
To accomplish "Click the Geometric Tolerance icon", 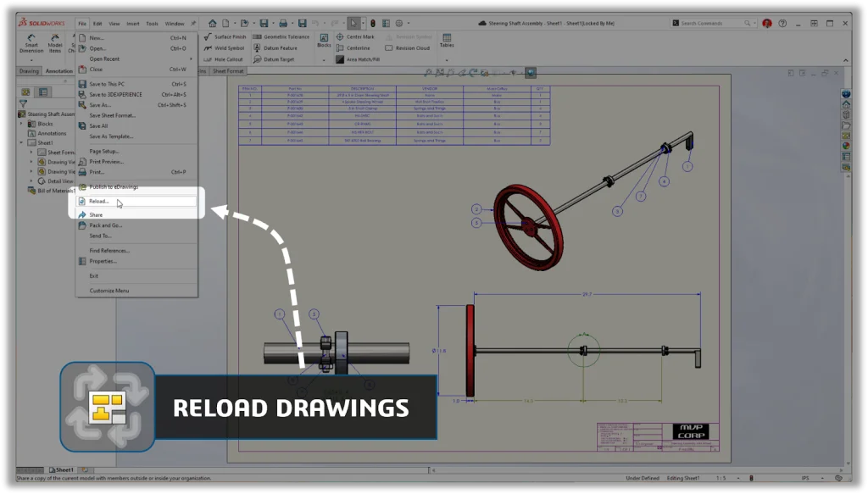I will 258,37.
